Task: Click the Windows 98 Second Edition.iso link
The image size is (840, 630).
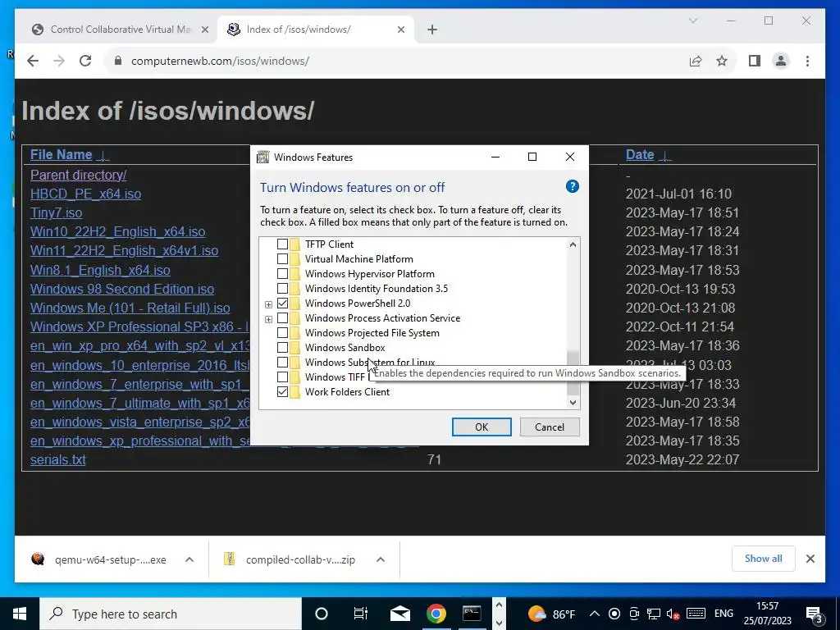Action: [x=122, y=289]
